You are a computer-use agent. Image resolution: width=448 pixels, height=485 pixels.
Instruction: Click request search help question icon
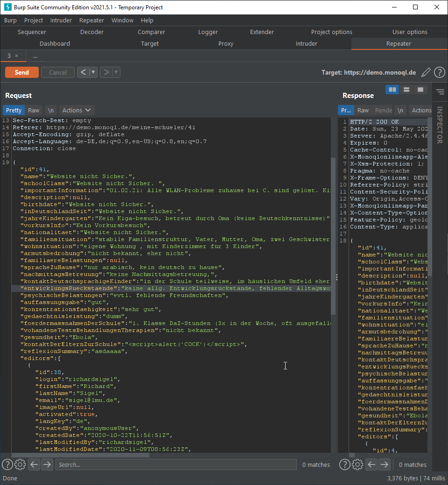7,464
